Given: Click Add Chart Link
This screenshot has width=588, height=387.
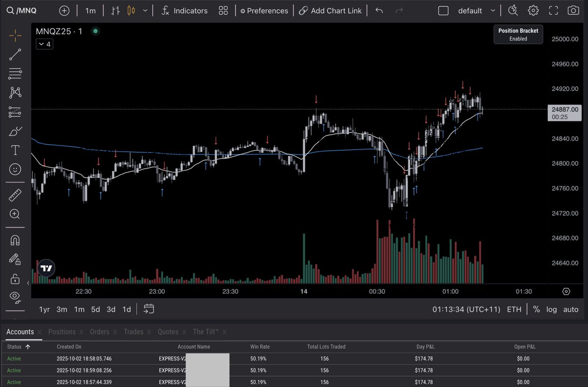Looking at the screenshot, I should point(330,10).
